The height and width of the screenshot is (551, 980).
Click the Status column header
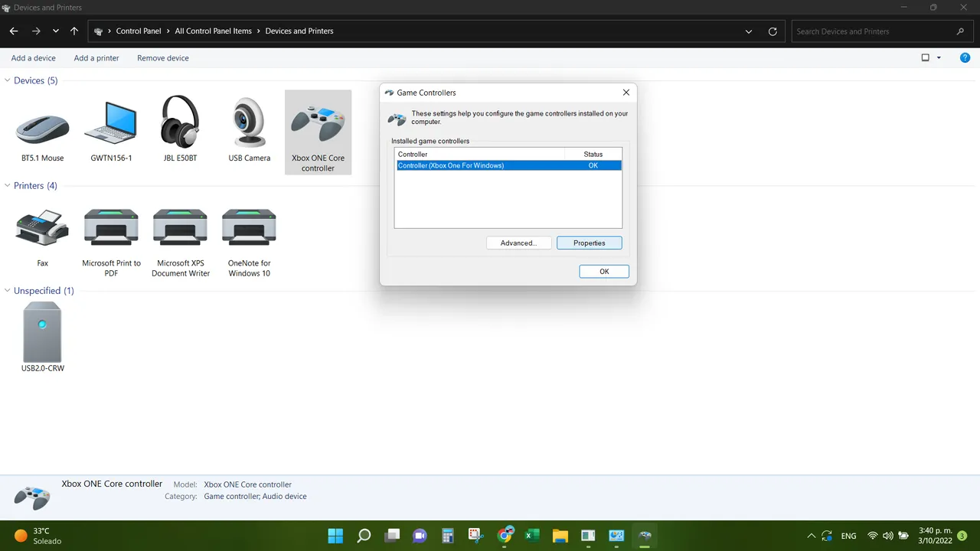(593, 155)
